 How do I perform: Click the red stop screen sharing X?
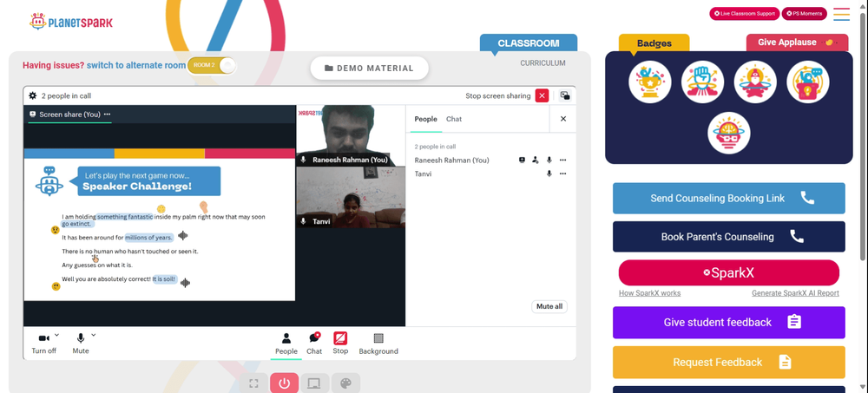tap(542, 95)
